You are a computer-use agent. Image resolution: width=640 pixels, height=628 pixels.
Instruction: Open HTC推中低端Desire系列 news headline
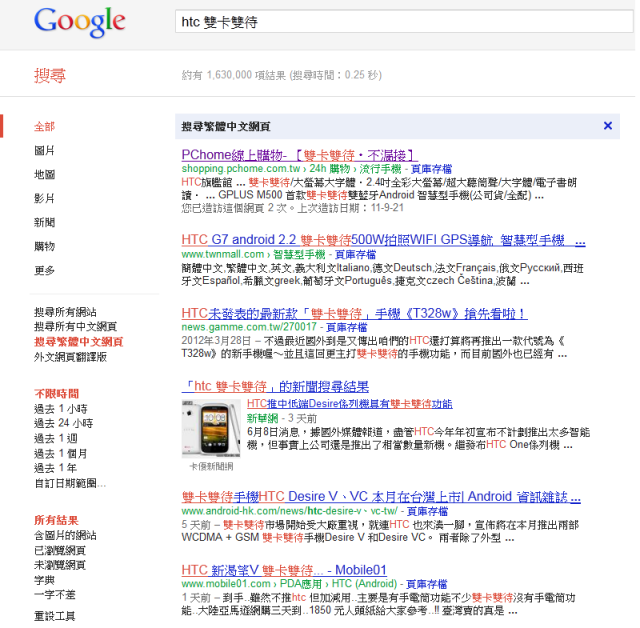point(350,404)
